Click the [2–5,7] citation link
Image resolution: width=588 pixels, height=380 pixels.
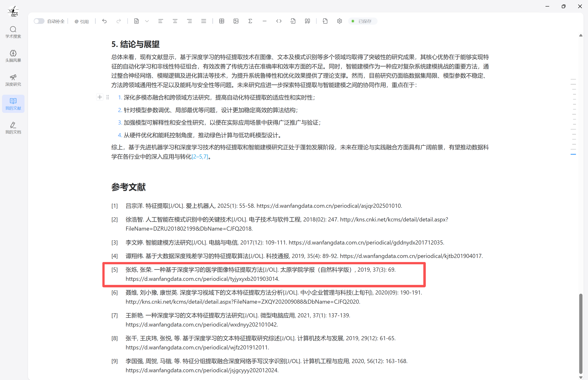point(200,157)
